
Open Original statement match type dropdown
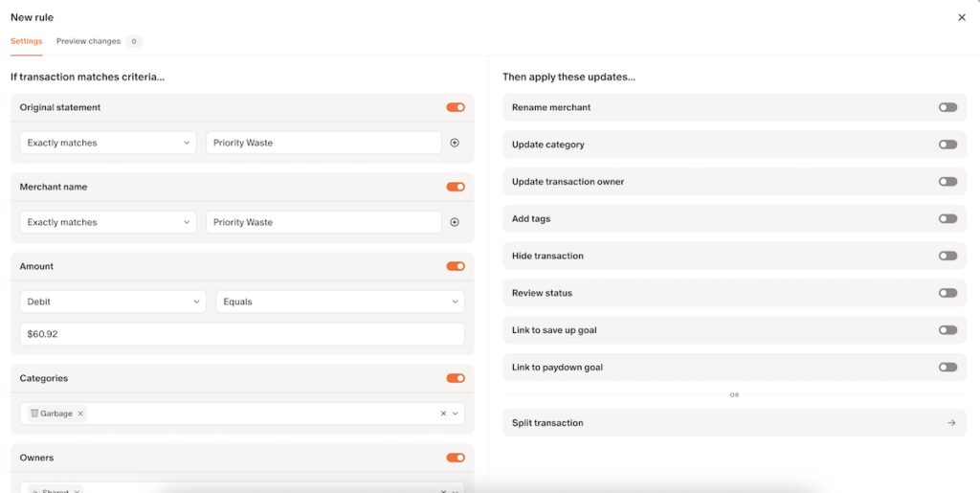(x=108, y=143)
